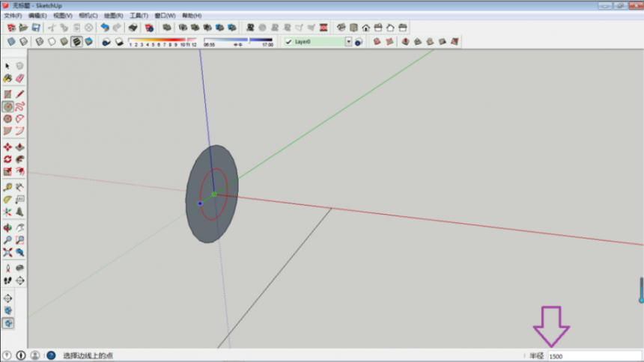Select the Eraser tool in left toolbar
The image size is (644, 362).
point(19,79)
